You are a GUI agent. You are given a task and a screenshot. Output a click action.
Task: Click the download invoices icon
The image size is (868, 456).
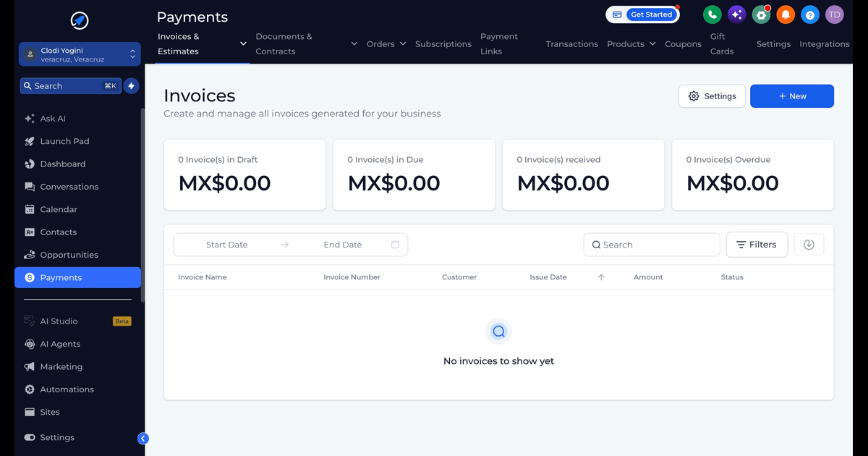tap(809, 245)
